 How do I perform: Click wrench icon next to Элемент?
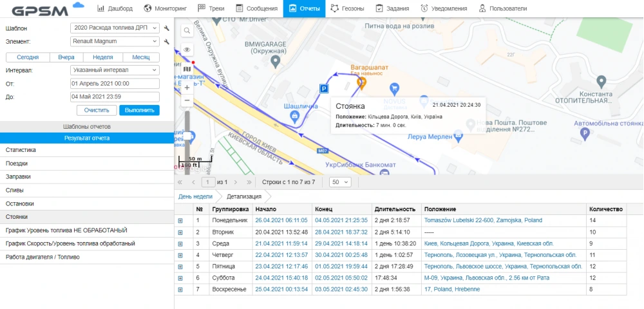[x=167, y=42]
